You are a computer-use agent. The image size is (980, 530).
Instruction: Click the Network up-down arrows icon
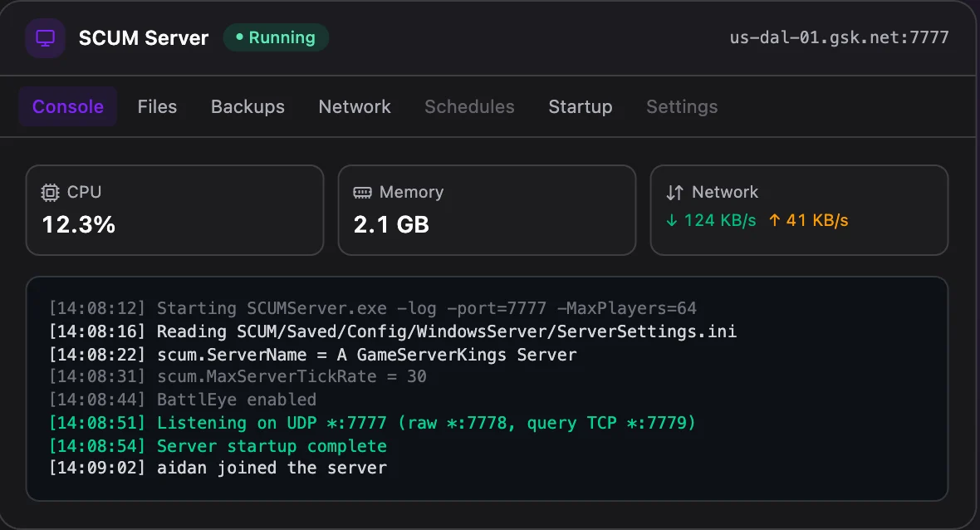click(x=674, y=193)
